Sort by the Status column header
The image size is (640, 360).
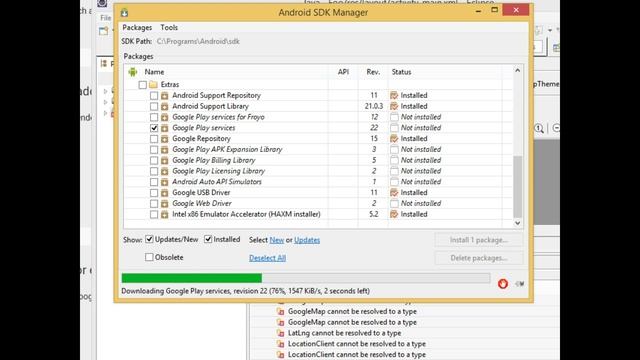[x=402, y=72]
